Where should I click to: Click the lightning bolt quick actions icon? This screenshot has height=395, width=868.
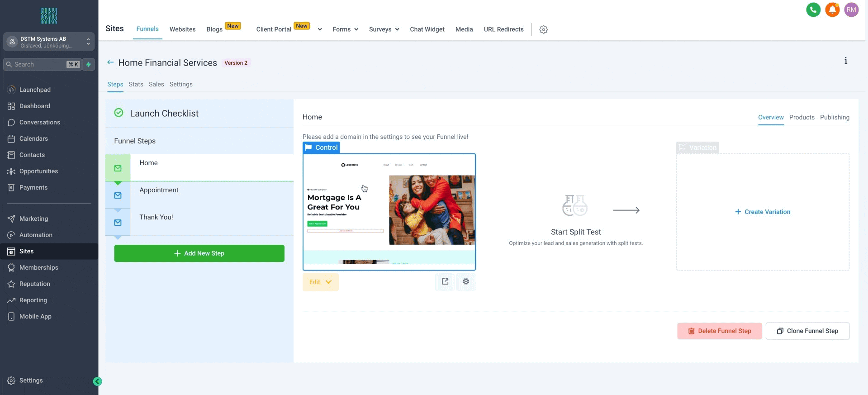[x=89, y=64]
